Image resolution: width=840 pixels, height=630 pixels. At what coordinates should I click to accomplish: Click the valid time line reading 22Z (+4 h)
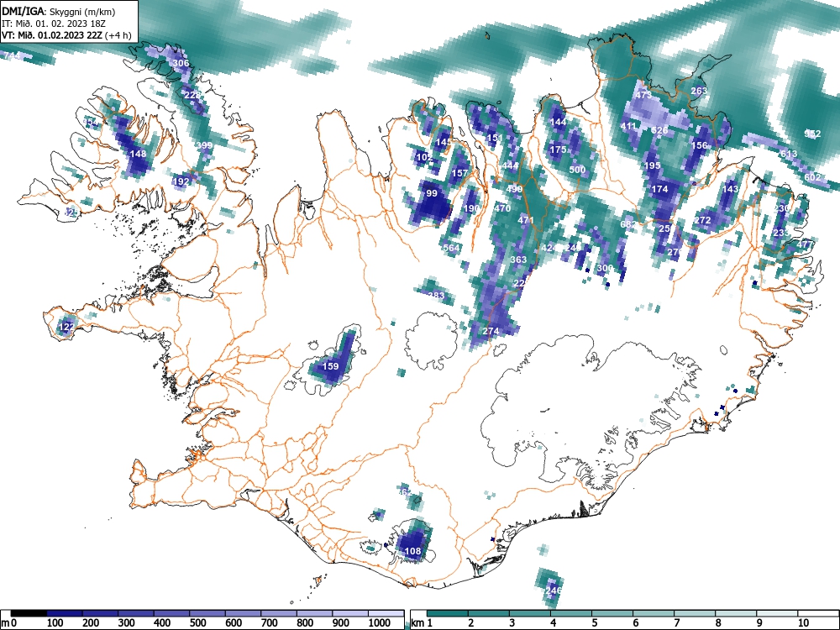point(66,35)
